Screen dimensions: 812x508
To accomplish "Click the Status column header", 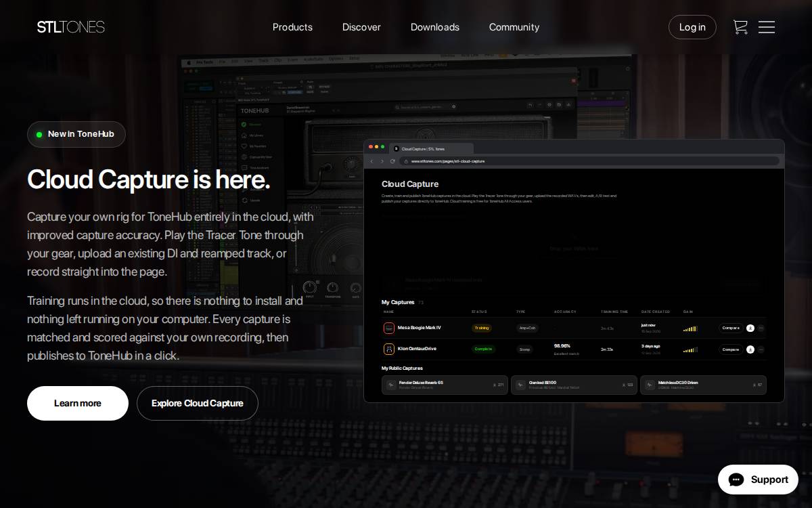I will pyautogui.click(x=479, y=312).
